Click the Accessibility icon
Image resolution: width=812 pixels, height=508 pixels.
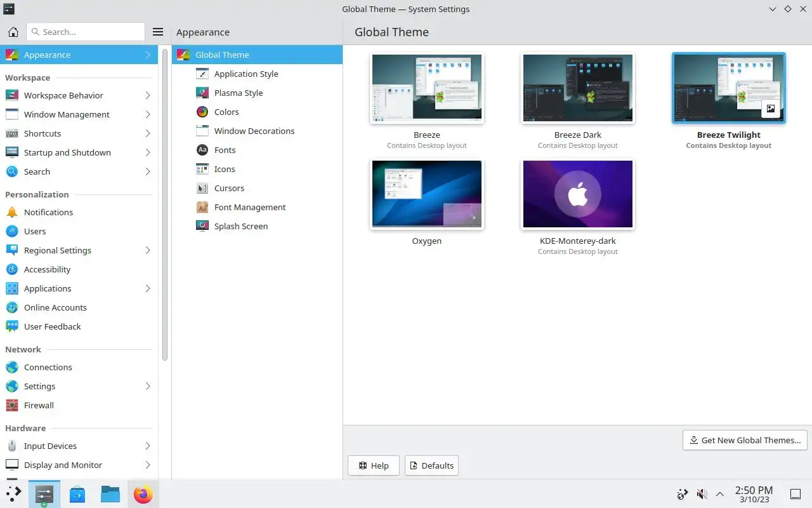click(x=12, y=269)
